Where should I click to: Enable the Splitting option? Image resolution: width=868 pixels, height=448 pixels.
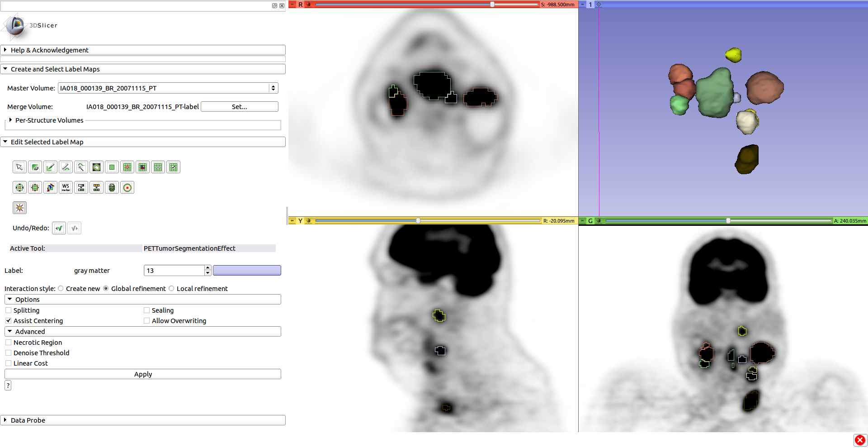coord(9,310)
